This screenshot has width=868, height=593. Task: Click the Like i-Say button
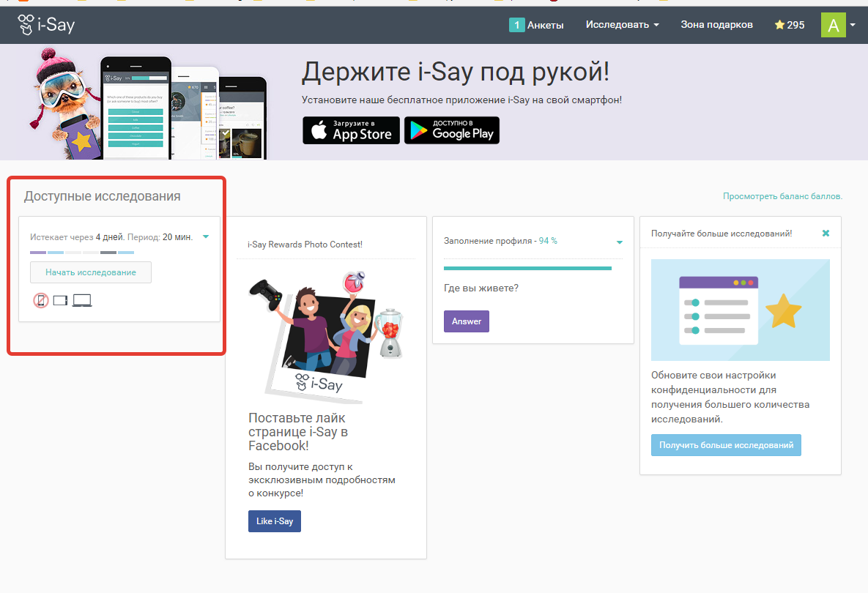pyautogui.click(x=275, y=521)
